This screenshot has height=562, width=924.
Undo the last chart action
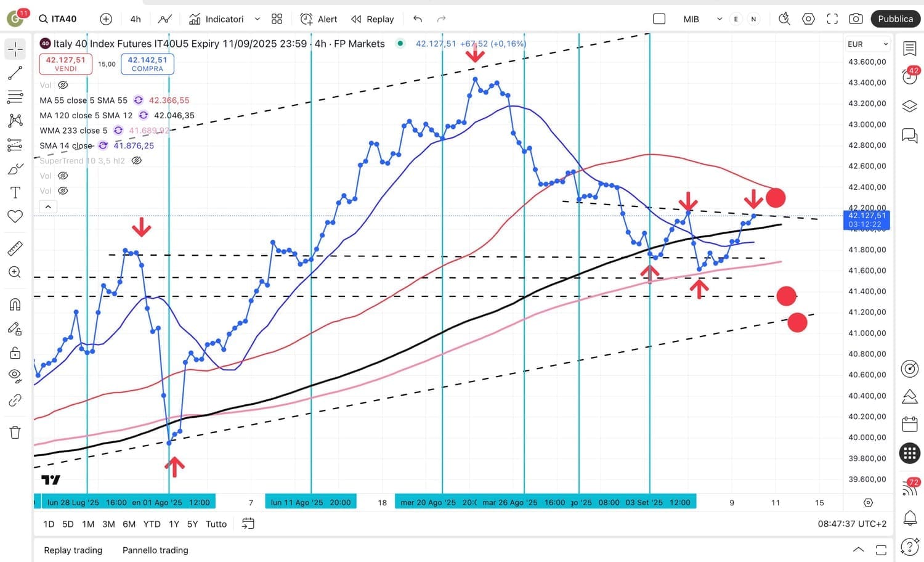418,19
